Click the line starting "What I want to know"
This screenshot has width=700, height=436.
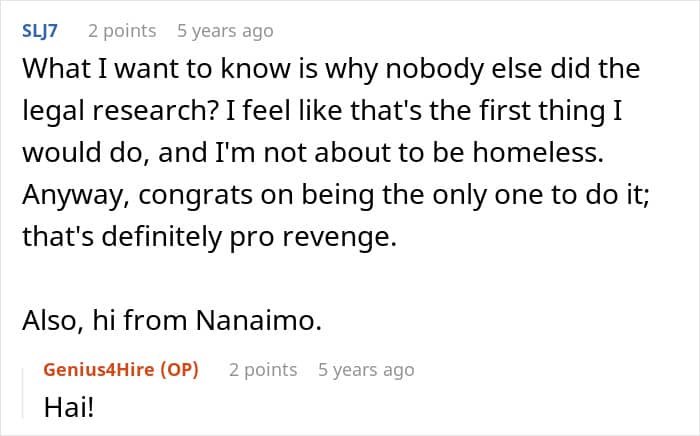330,72
